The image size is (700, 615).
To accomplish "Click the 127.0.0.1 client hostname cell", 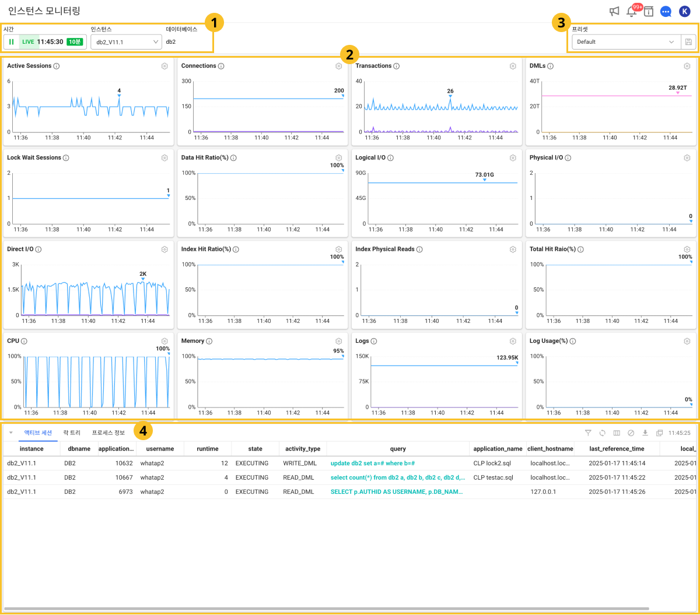I will (544, 491).
